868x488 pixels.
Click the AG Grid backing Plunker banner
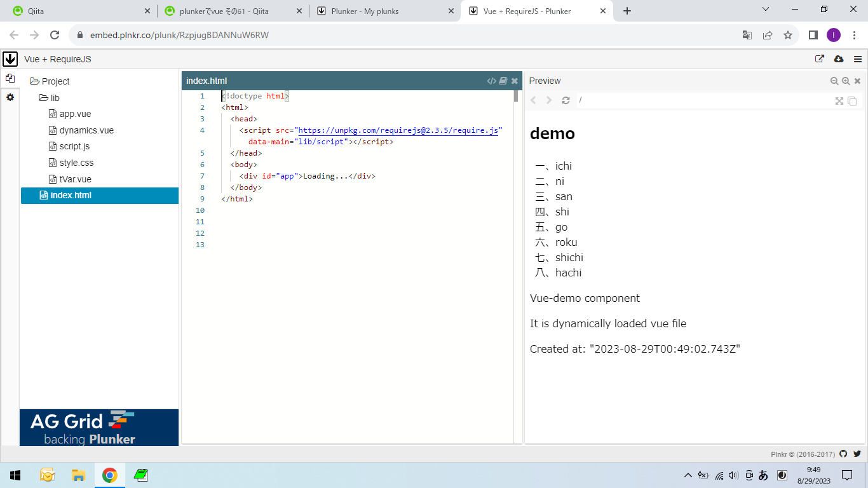[99, 428]
